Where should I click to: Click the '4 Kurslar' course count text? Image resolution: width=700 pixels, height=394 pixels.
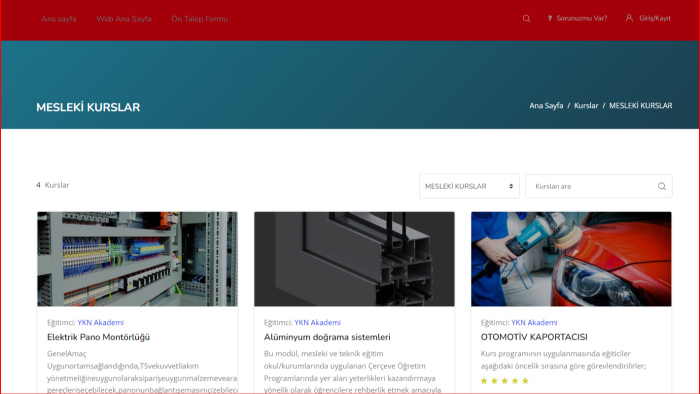pos(53,185)
